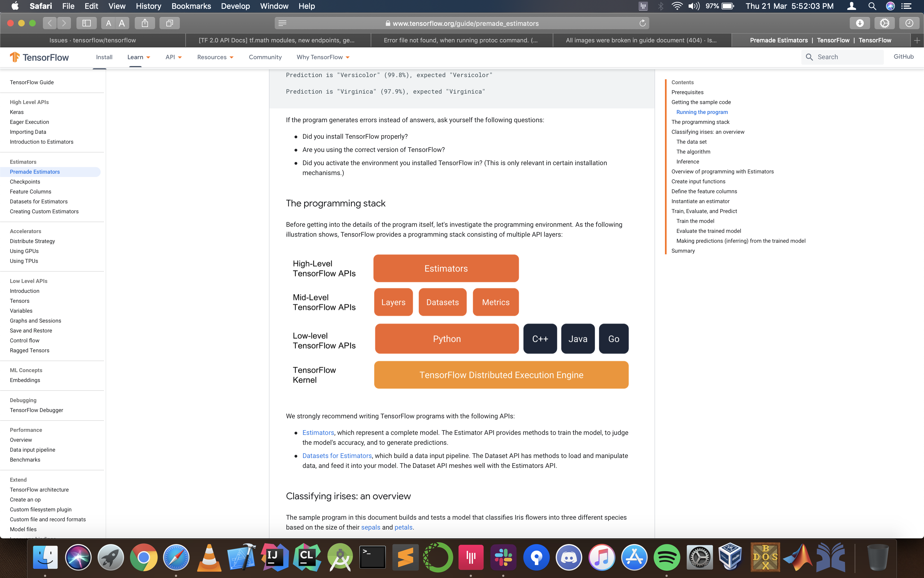The height and width of the screenshot is (578, 924).
Task: Open the History menu in menu bar
Action: click(148, 6)
